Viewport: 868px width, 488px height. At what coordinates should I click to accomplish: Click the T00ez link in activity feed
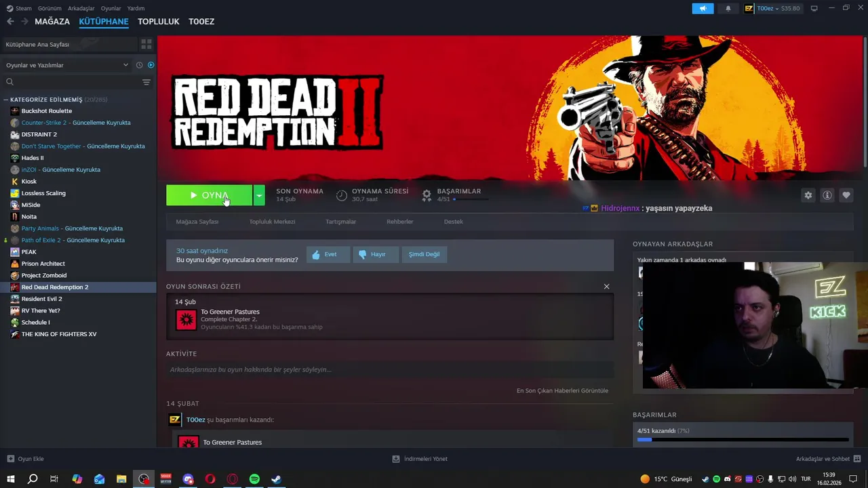pyautogui.click(x=196, y=420)
